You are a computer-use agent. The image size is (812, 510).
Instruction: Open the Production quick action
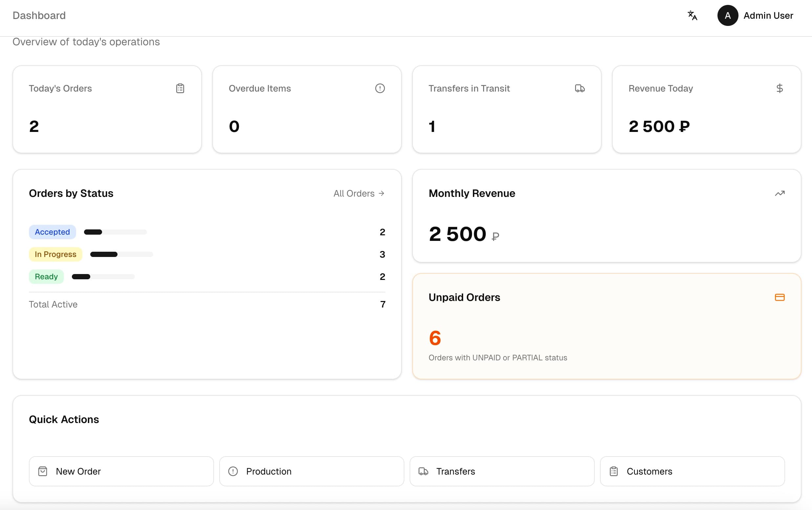(x=311, y=471)
